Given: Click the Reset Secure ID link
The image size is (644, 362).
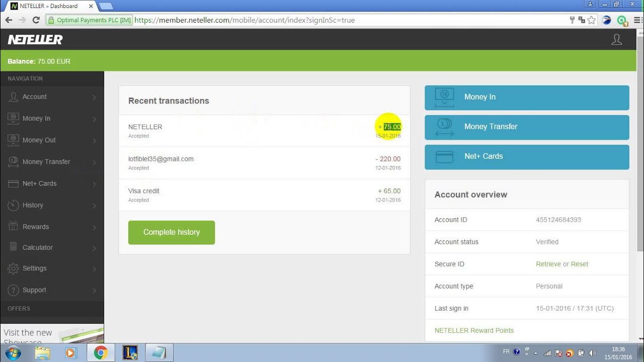Looking at the screenshot, I should tap(580, 264).
